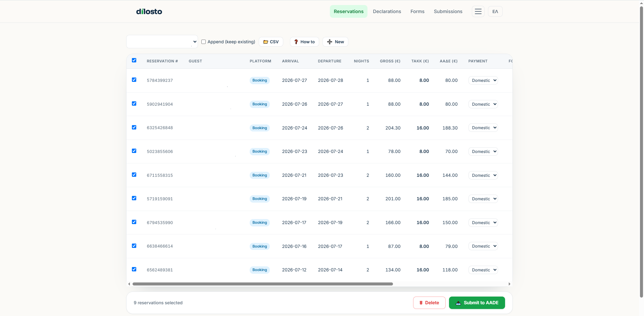Click reservation number 6794535990
Viewport: 644px width, 316px height.
point(160,223)
